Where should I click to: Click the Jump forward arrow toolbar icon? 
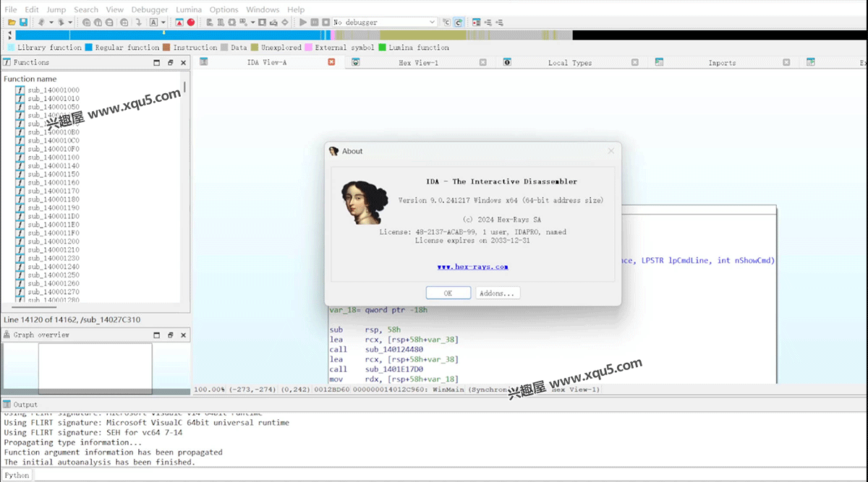[x=61, y=22]
